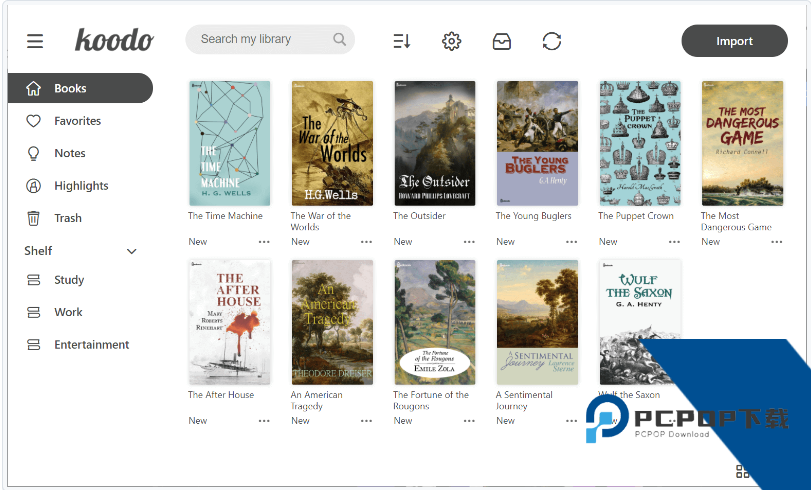Click the title text The After House
The width and height of the screenshot is (811, 490).
[x=221, y=395]
